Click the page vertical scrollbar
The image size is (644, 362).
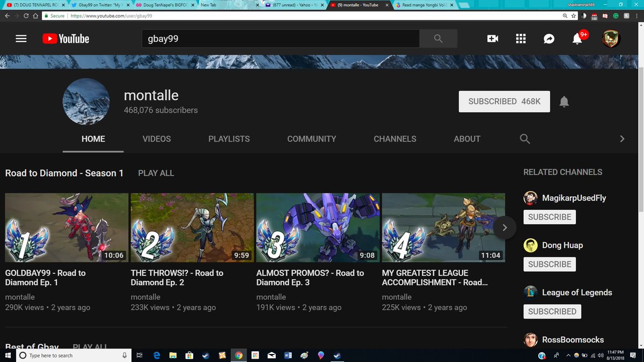pos(641,139)
